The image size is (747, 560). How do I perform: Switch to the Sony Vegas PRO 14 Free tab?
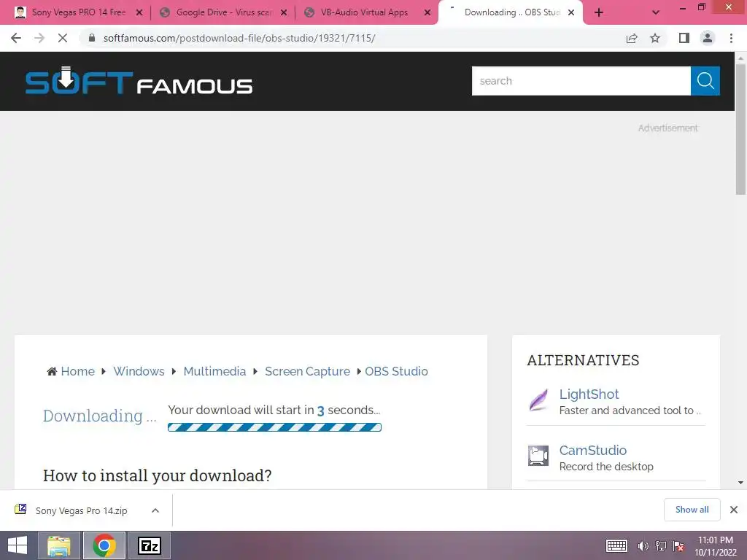pyautogui.click(x=79, y=12)
